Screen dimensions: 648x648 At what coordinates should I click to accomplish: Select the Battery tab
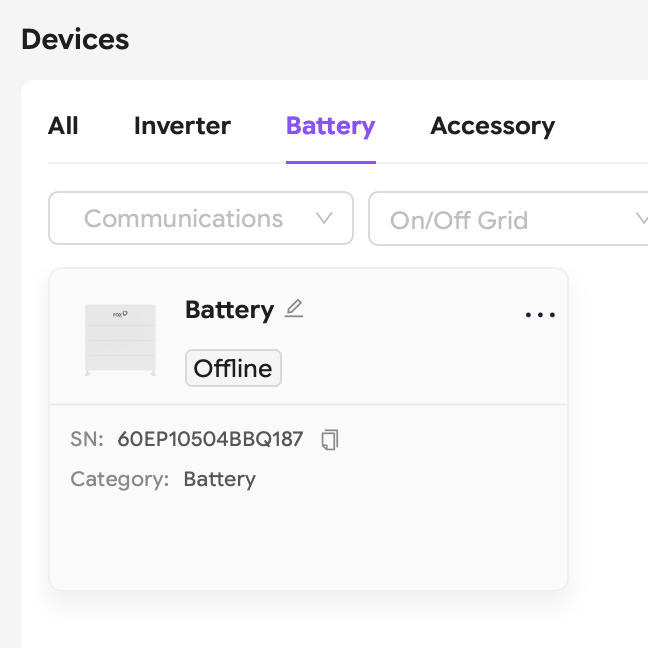pyautogui.click(x=330, y=126)
